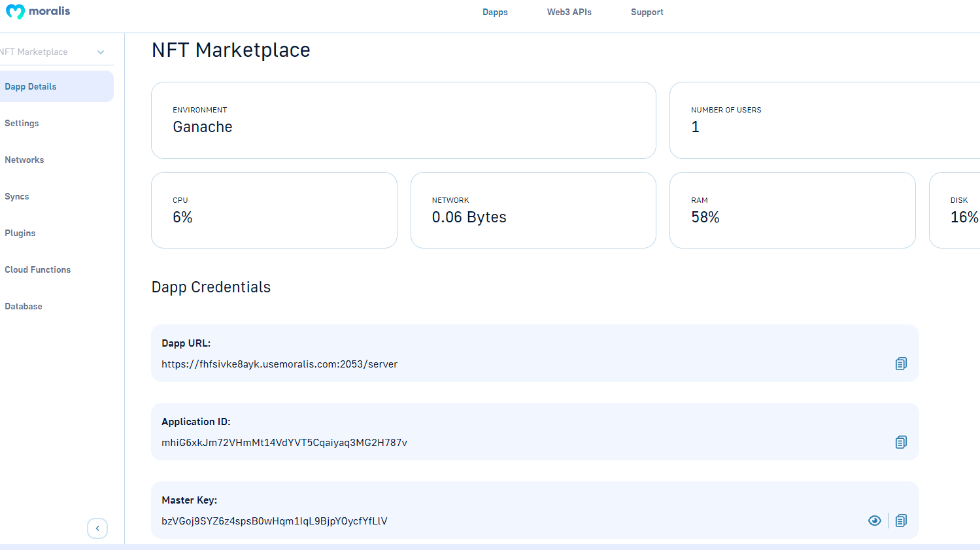Click the Disk 16% card

(955, 210)
